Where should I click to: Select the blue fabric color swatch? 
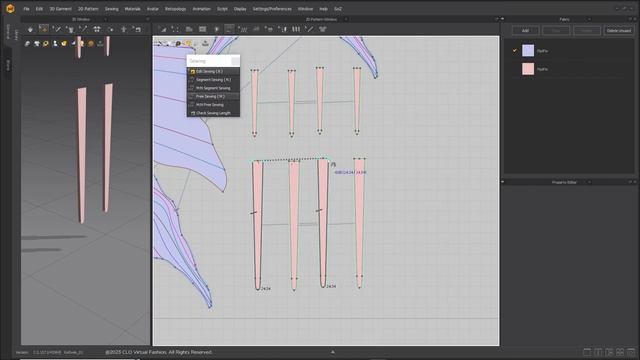[x=528, y=51]
